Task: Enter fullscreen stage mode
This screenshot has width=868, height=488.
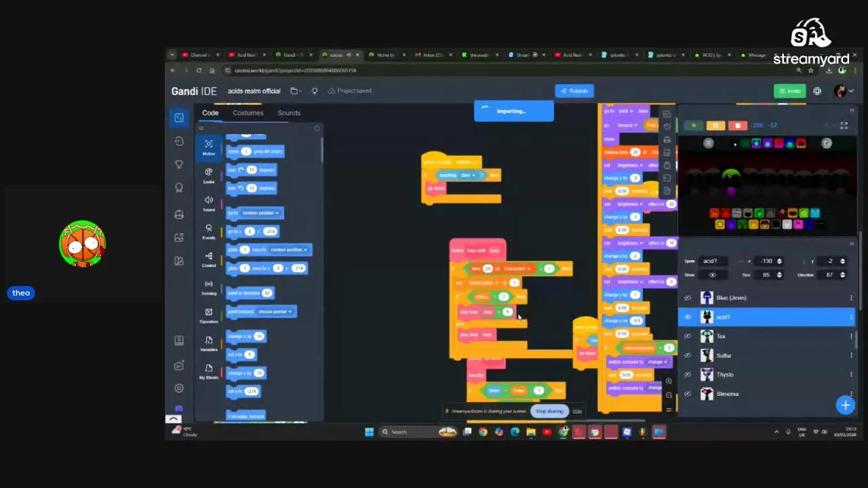Action: (x=844, y=125)
